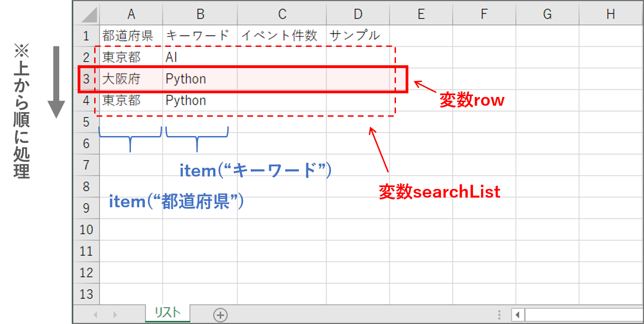644x324 pixels.
Task: Select column H header
Action: pos(610,15)
